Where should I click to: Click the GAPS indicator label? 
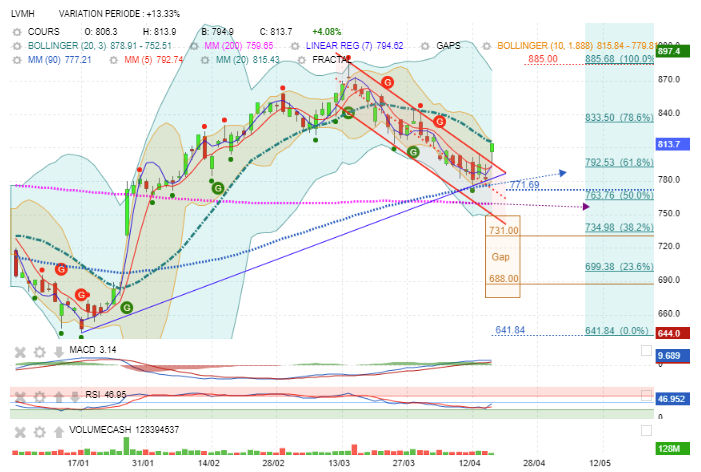click(448, 46)
